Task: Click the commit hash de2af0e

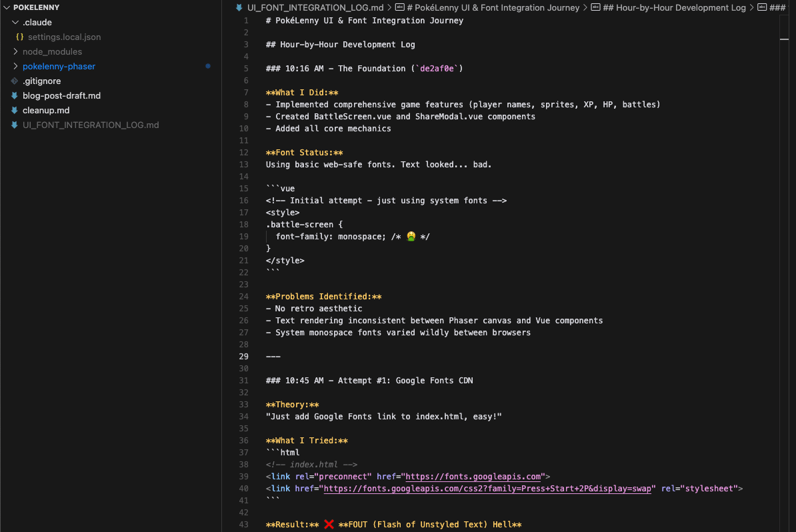Action: point(437,69)
